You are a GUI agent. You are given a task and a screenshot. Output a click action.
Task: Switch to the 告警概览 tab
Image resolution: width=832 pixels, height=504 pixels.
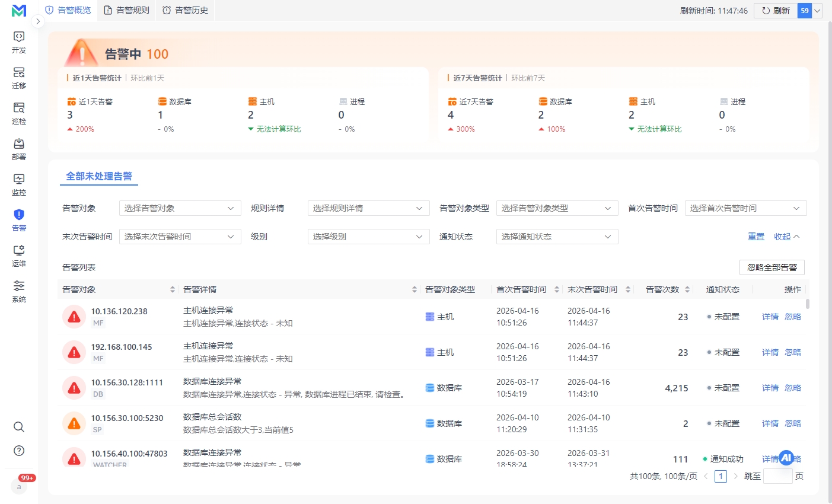click(68, 10)
